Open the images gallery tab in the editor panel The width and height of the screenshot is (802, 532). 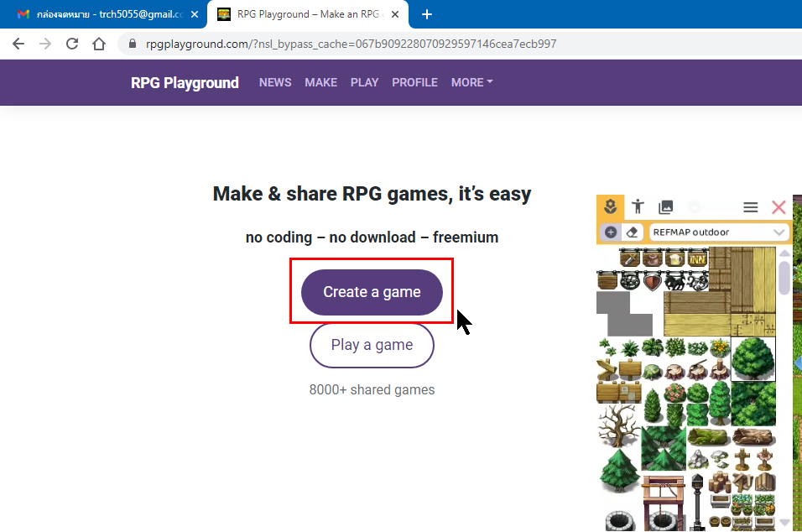(666, 206)
